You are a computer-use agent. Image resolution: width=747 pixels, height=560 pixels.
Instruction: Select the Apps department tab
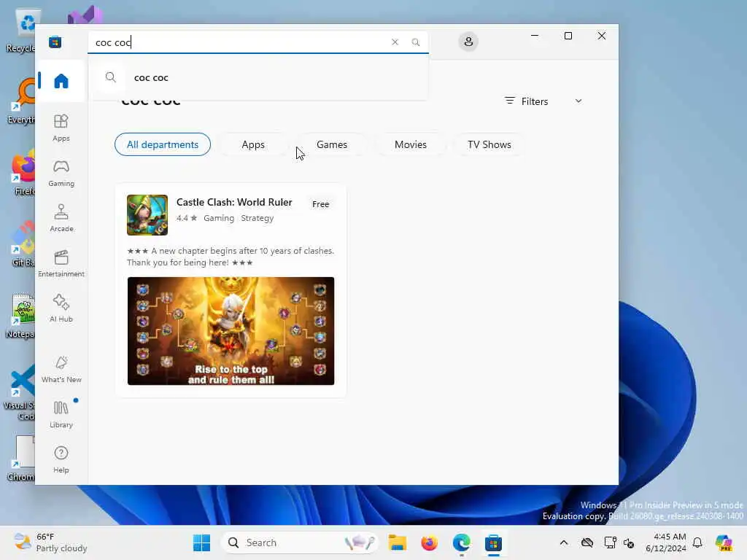[x=253, y=144]
